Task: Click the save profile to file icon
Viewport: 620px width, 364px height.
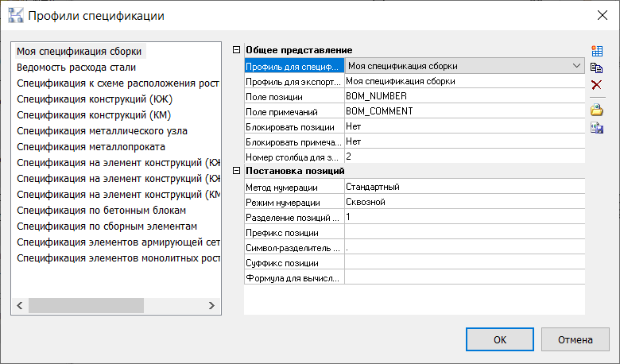Action: [x=597, y=128]
